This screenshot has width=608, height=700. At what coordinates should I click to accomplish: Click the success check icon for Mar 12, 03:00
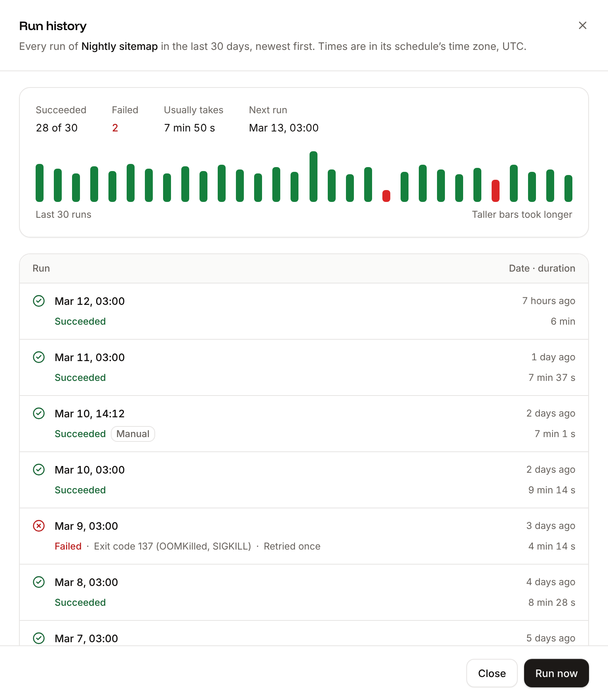39,301
